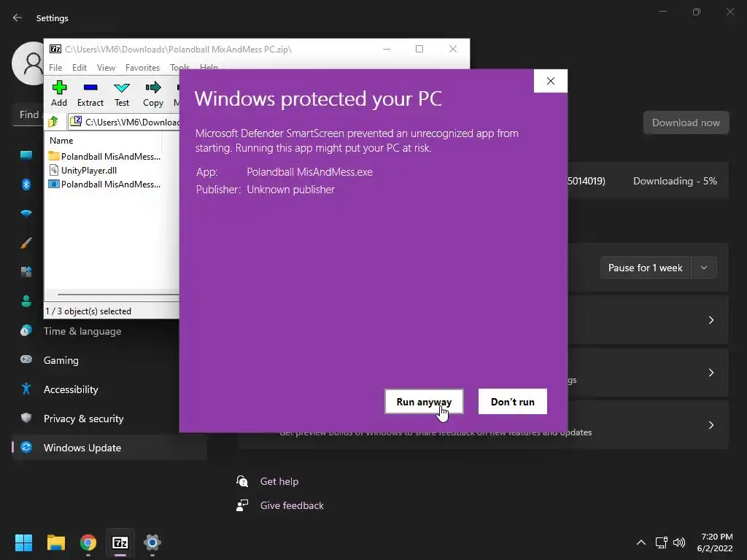Open the Edit menu in 7-Zip
Image resolution: width=747 pixels, height=560 pixels.
[79, 68]
